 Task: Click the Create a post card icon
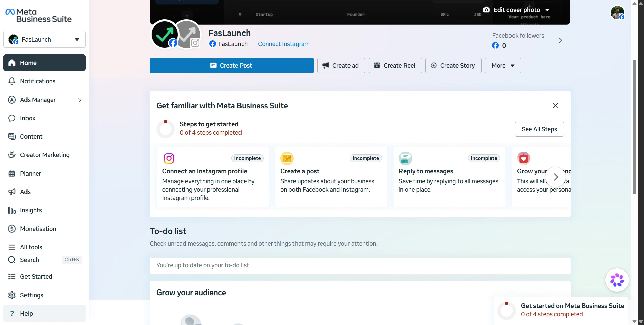(287, 158)
